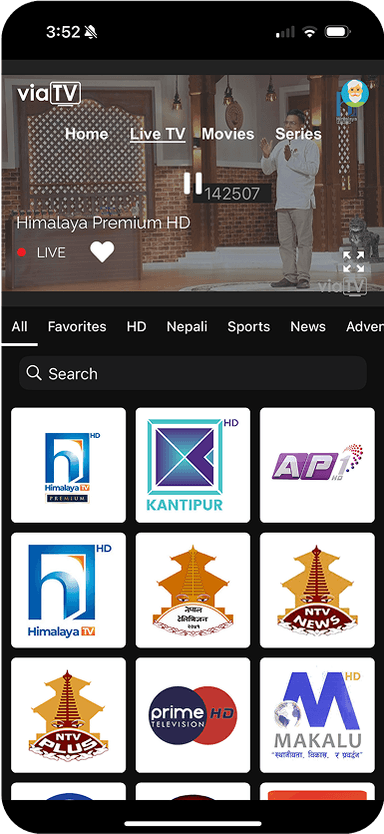
Task: Click the Himalaya Premium HD title text
Action: [103, 222]
